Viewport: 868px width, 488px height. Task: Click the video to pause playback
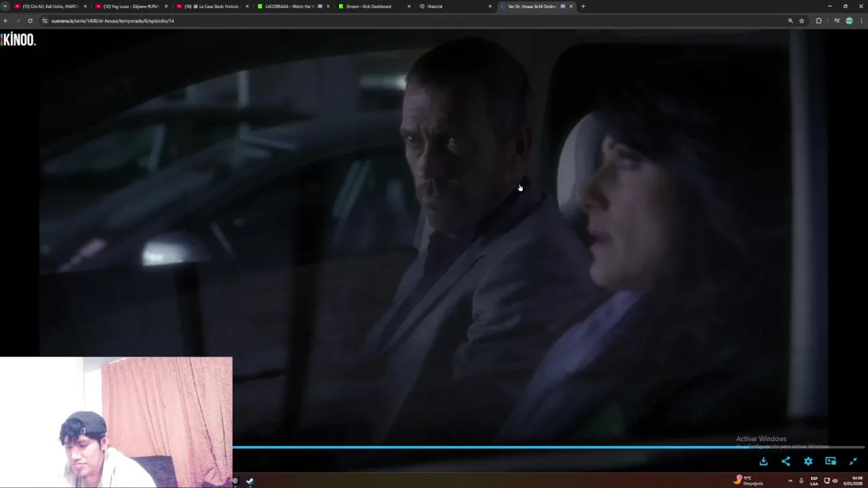click(434, 237)
